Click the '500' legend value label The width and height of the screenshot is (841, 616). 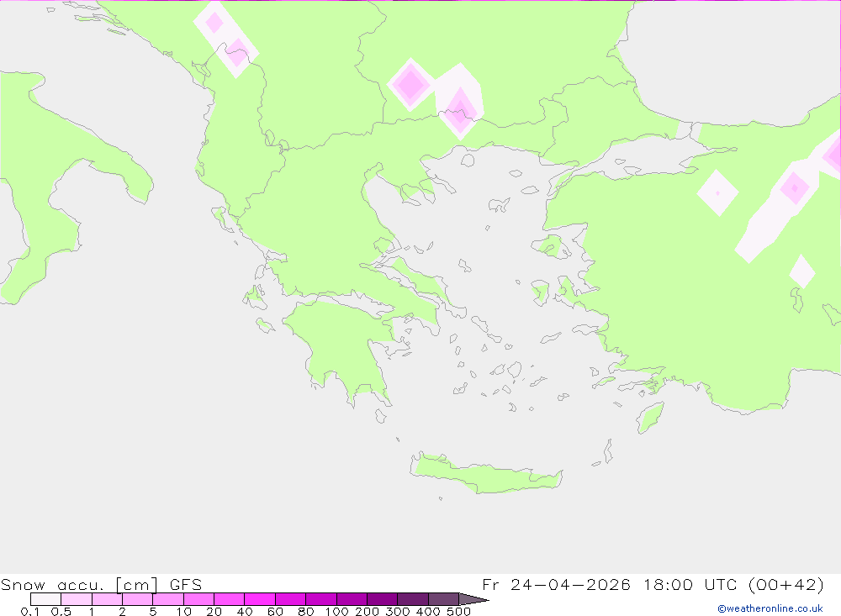click(x=459, y=611)
